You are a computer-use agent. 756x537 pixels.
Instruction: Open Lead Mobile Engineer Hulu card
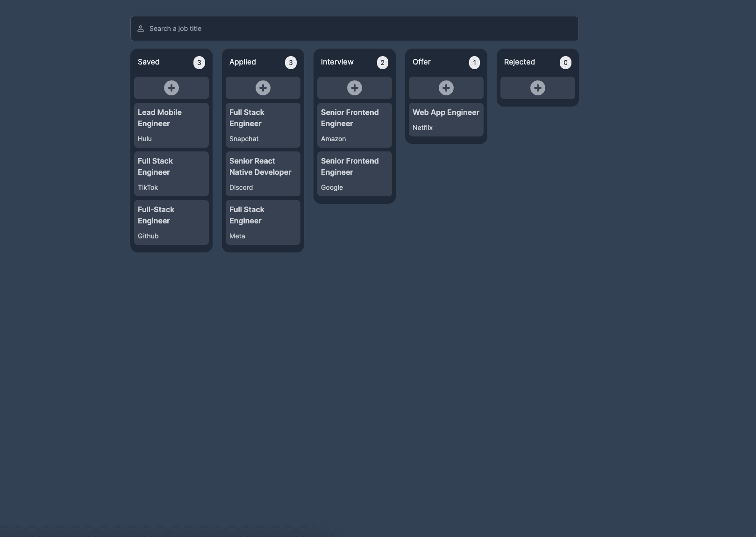171,125
